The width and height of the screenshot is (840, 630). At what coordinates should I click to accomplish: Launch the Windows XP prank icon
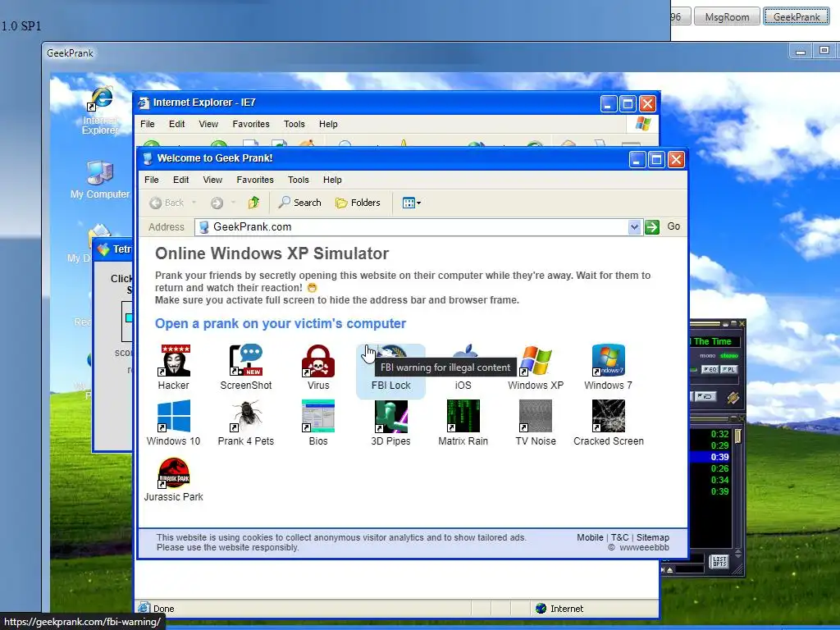[x=536, y=367]
